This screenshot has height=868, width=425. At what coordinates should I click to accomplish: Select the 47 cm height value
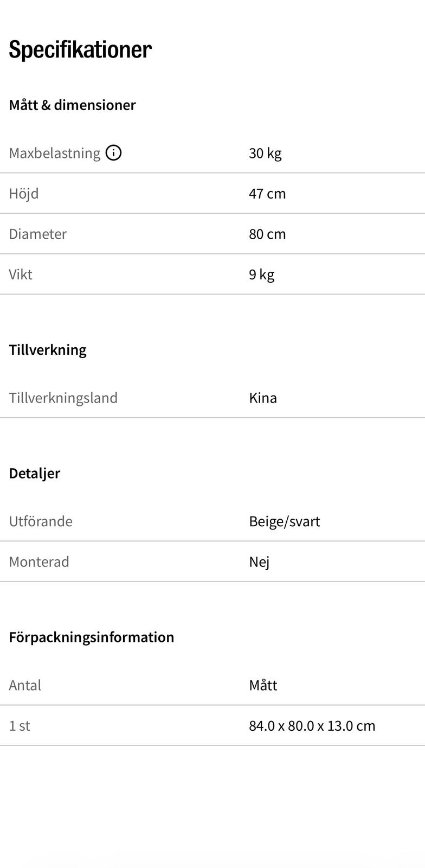(267, 194)
